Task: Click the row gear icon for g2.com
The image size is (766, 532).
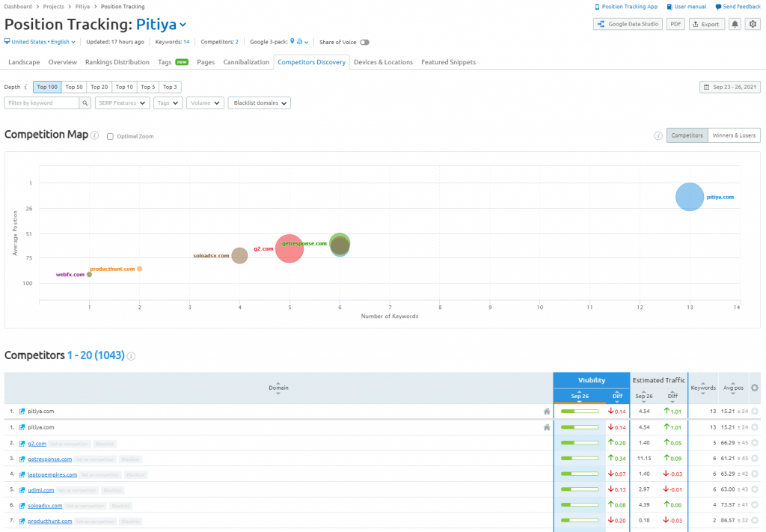Action: (x=755, y=443)
